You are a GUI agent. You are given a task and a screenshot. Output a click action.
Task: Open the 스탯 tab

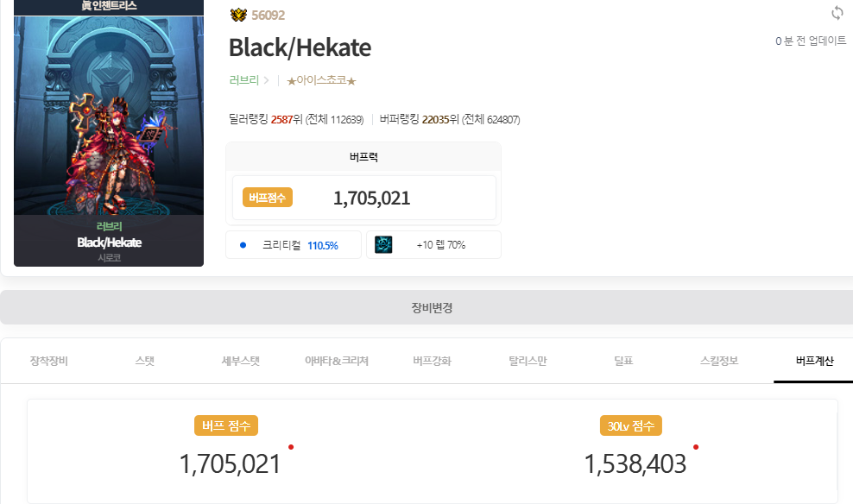tap(145, 361)
